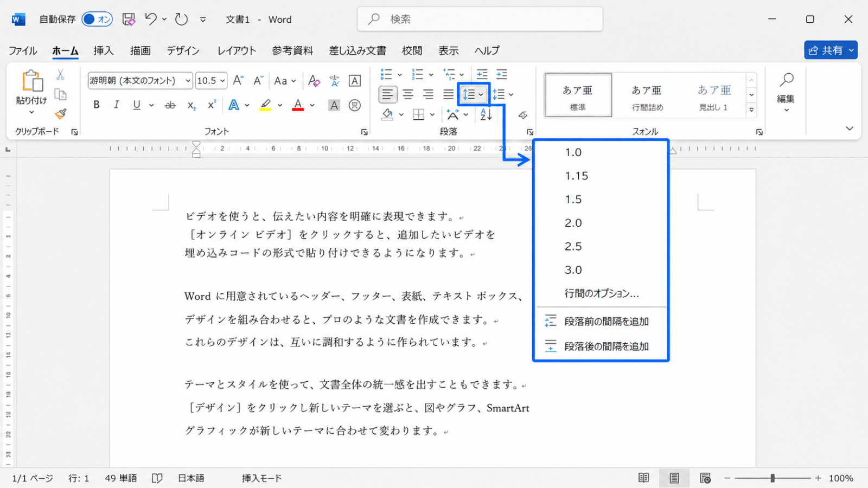This screenshot has width=868, height=488.
Task: Toggle Bold formatting
Action: tap(97, 105)
